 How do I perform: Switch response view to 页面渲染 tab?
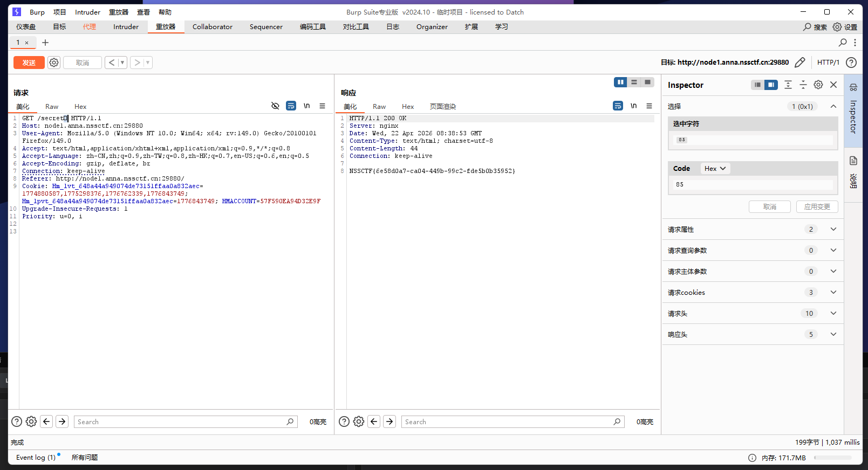[x=442, y=107]
